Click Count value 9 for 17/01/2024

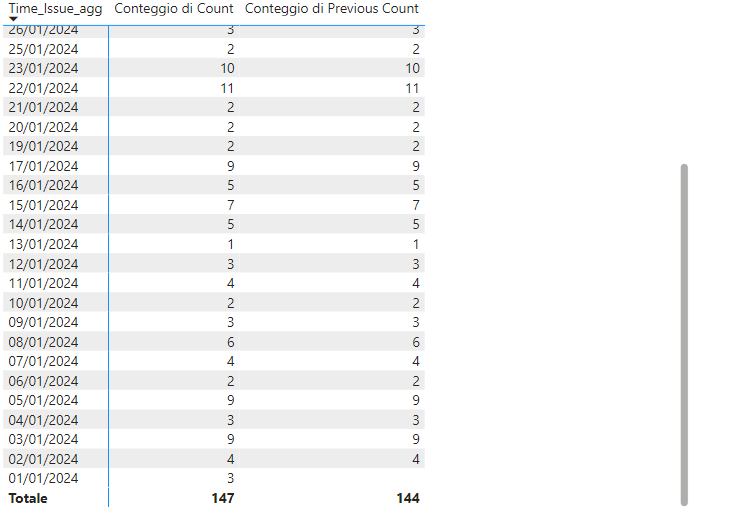coord(231,166)
